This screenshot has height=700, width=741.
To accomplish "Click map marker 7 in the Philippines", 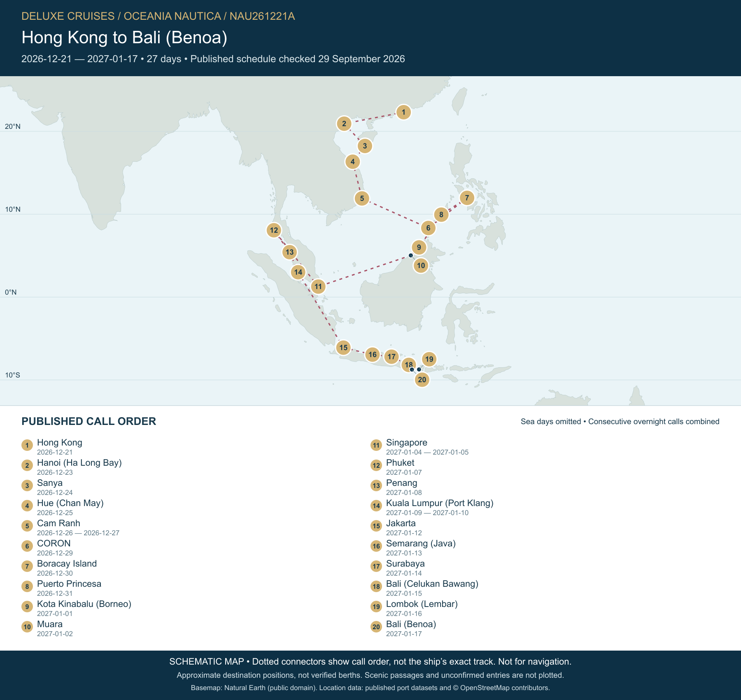I will [467, 198].
